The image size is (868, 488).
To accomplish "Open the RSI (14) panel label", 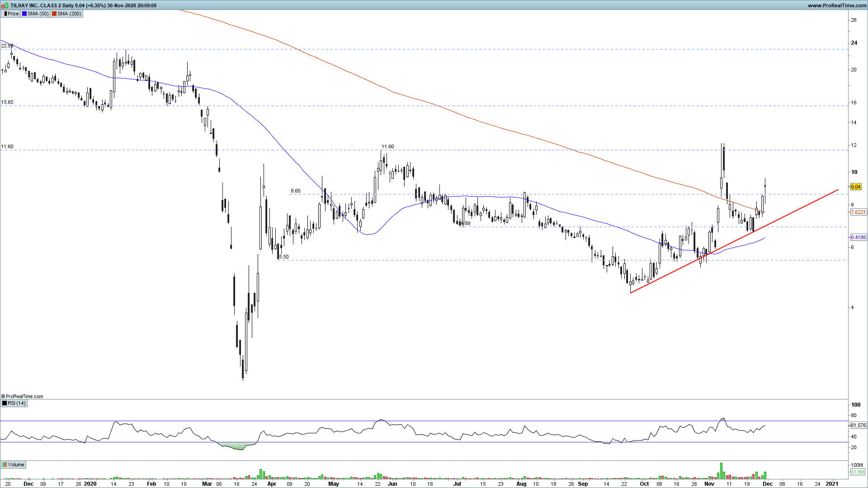I will point(17,403).
